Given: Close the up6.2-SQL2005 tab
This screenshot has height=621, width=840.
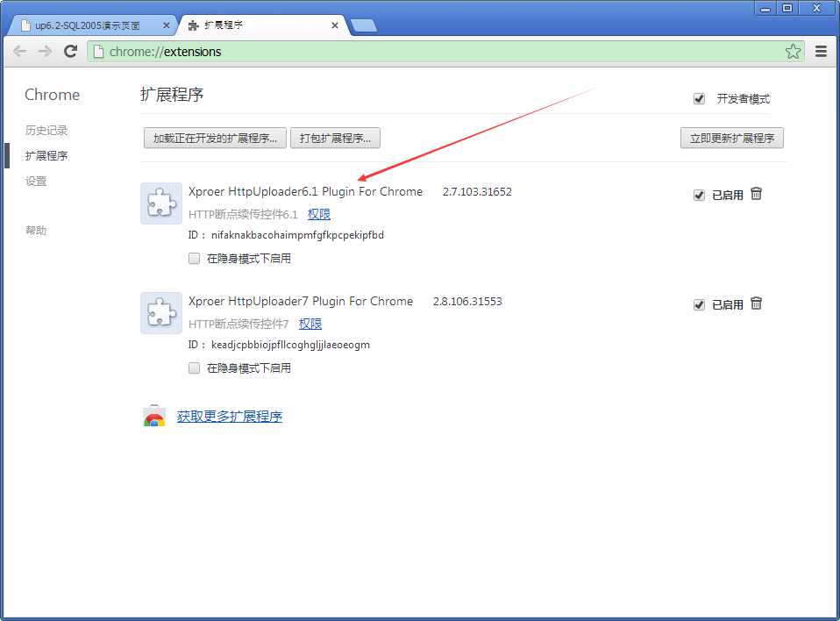Looking at the screenshot, I should [x=166, y=25].
